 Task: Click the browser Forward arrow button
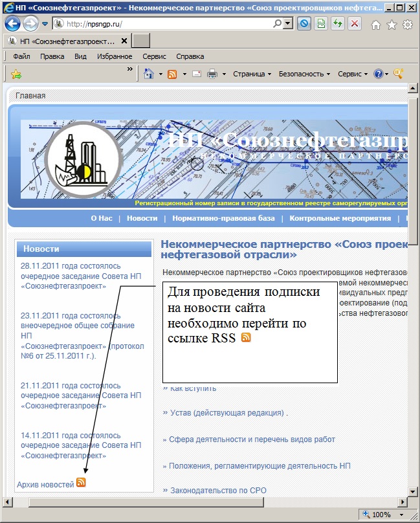[x=31, y=24]
